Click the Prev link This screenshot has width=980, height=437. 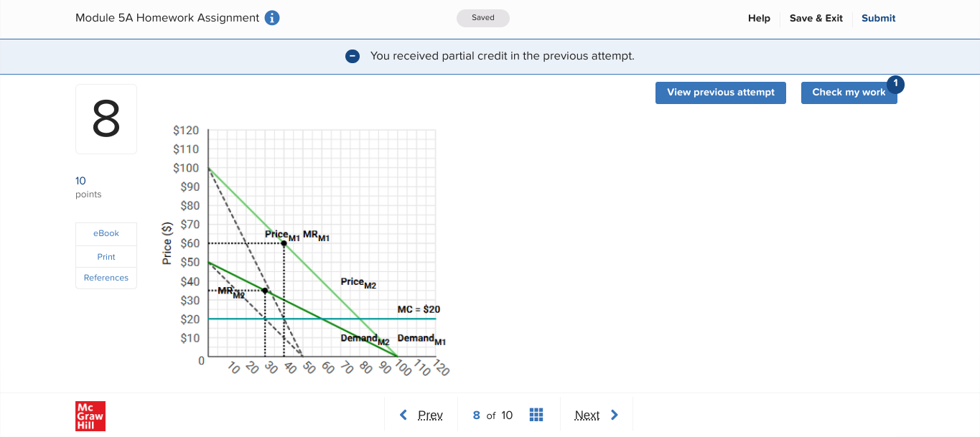point(430,415)
